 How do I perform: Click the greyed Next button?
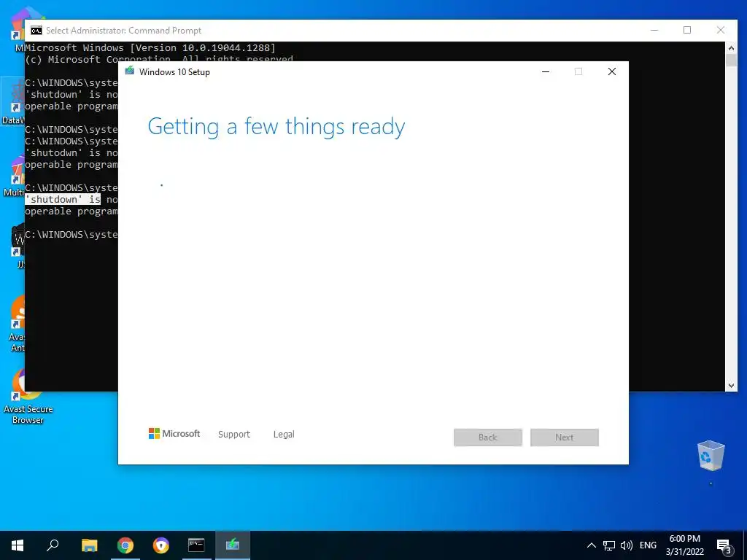point(565,437)
